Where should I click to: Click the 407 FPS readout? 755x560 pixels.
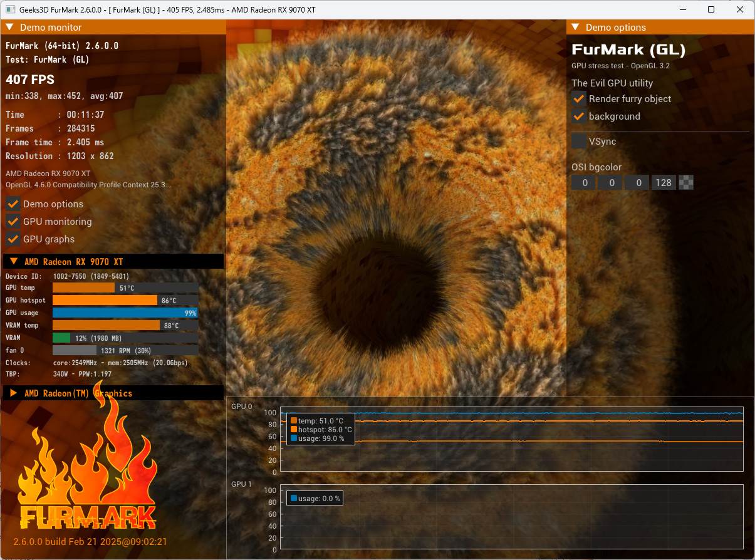(30, 80)
